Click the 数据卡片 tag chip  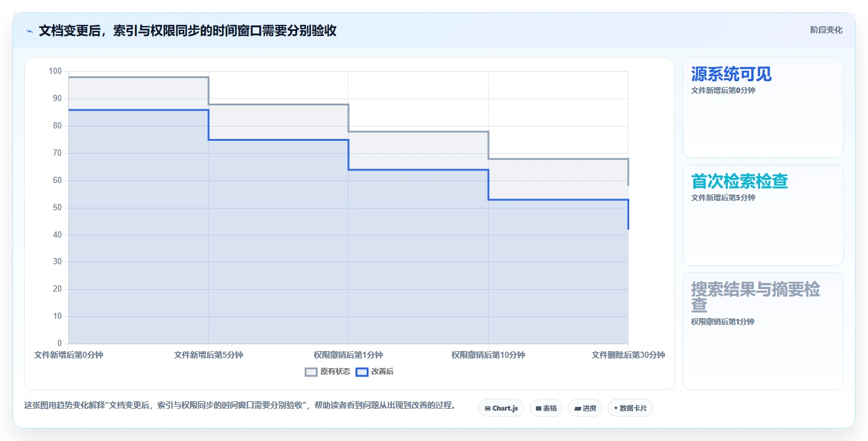(x=630, y=408)
